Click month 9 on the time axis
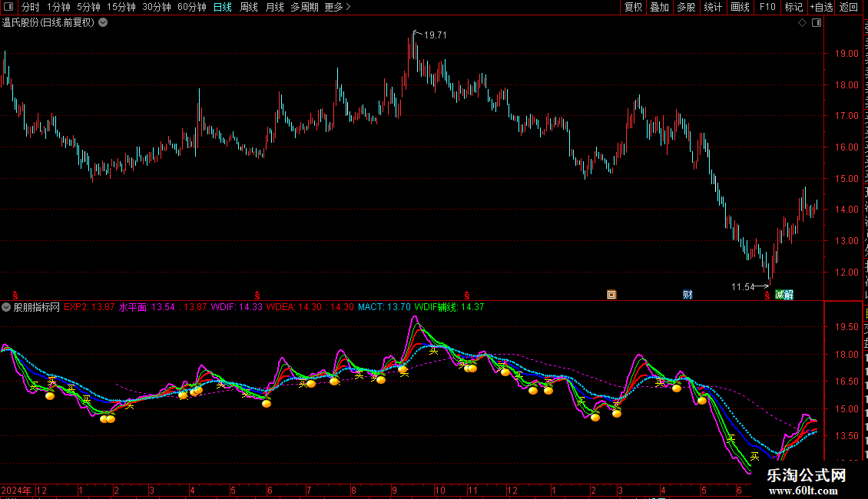868x499 pixels. [x=394, y=490]
